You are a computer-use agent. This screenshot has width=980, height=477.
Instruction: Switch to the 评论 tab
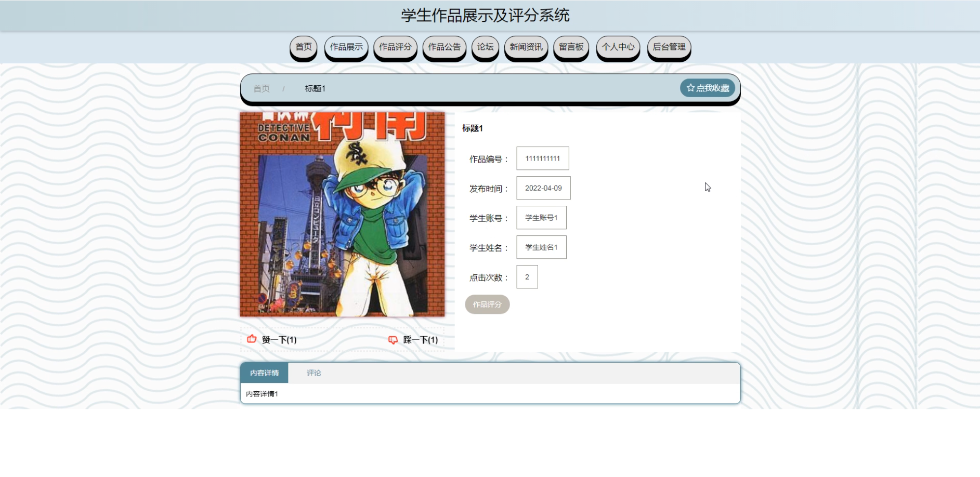[x=313, y=373]
